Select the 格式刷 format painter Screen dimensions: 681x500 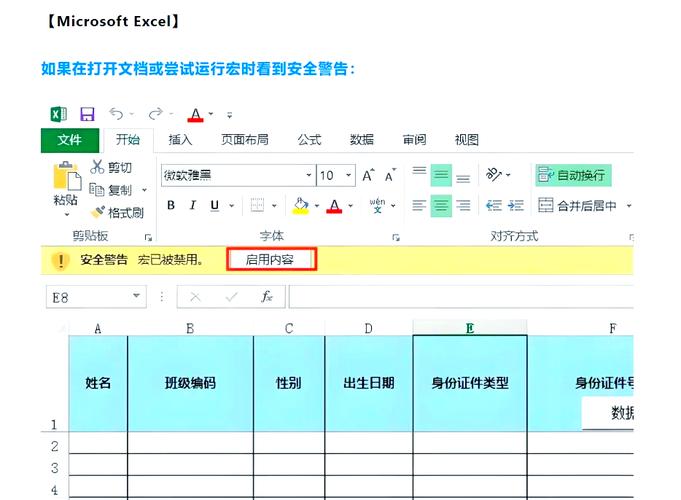click(x=117, y=213)
